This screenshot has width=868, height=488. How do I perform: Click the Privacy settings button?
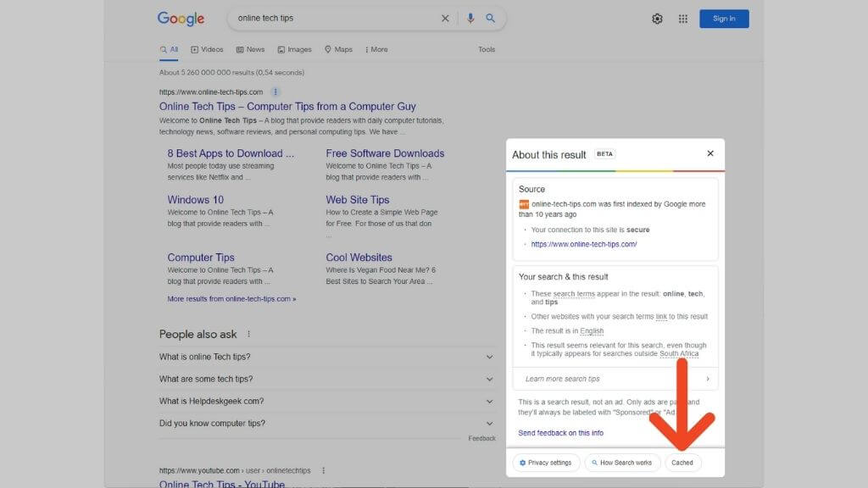coord(546,463)
